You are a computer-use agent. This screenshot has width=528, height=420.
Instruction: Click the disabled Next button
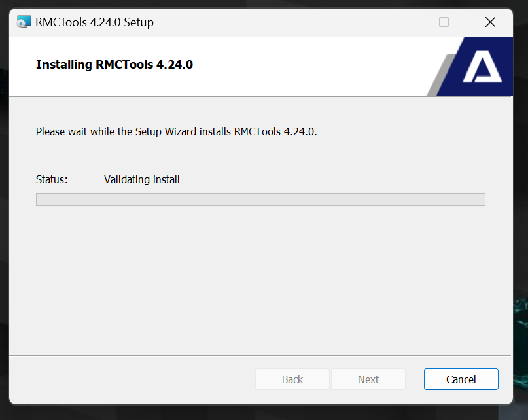point(368,379)
